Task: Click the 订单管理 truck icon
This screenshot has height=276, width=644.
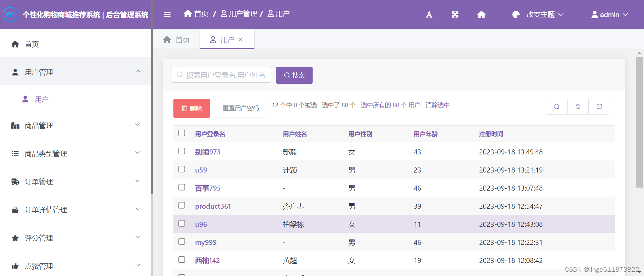Action: (15, 182)
